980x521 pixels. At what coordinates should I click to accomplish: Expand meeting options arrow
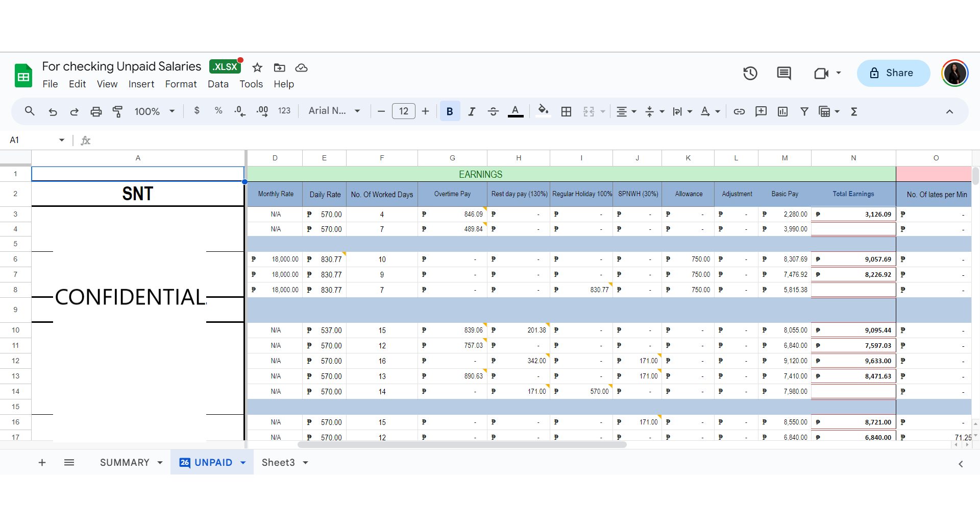[x=838, y=73]
